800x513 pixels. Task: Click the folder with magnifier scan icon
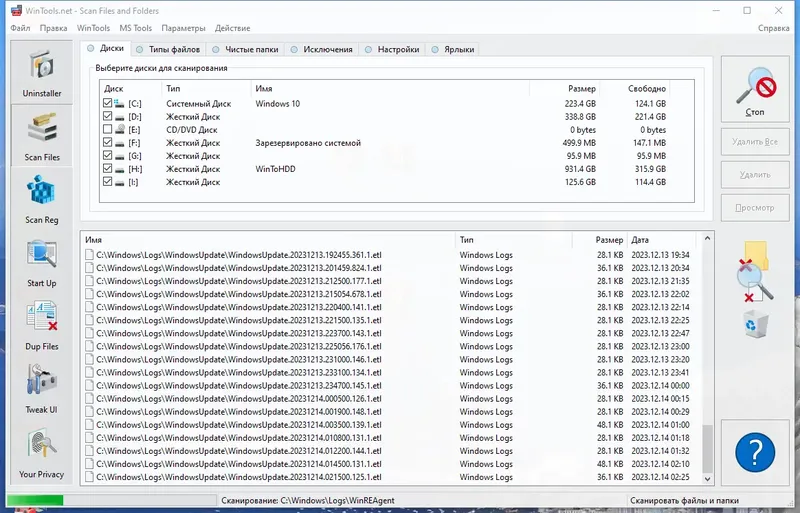[755, 271]
